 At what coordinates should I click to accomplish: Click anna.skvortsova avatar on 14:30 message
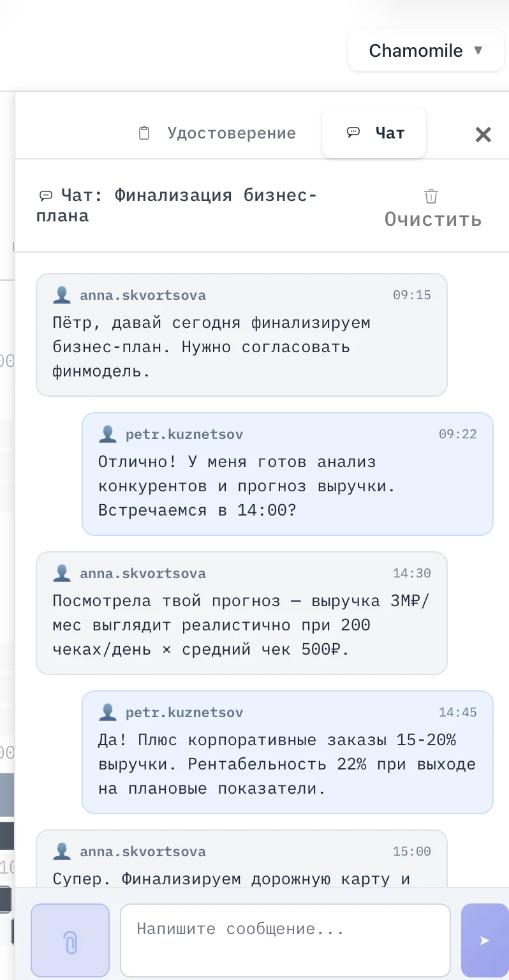[x=62, y=574]
